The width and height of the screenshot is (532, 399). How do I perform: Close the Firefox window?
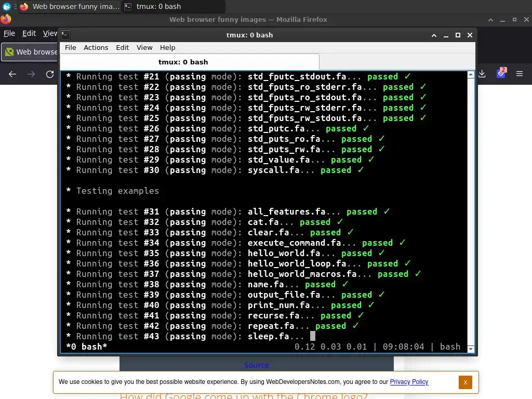tap(526, 20)
